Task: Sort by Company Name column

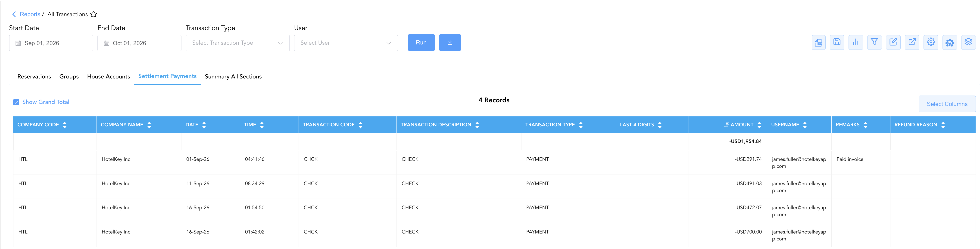Action: (149, 125)
